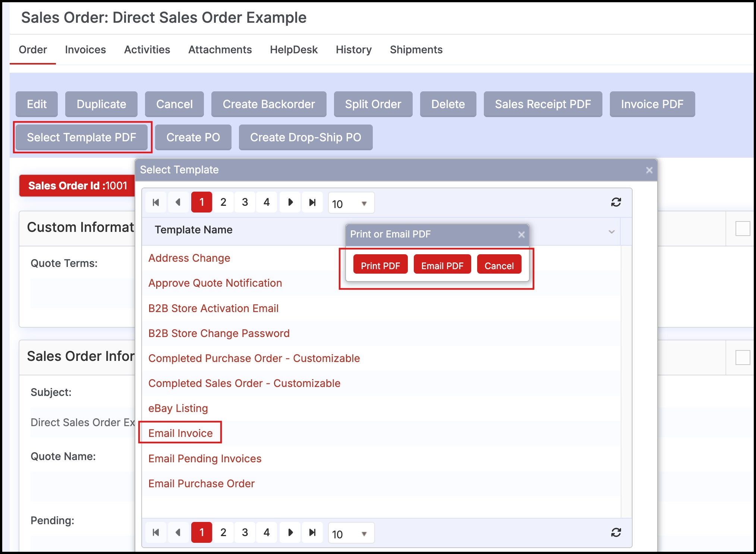Go to first page in bottom pager
The width and height of the screenshot is (756, 554).
point(156,532)
